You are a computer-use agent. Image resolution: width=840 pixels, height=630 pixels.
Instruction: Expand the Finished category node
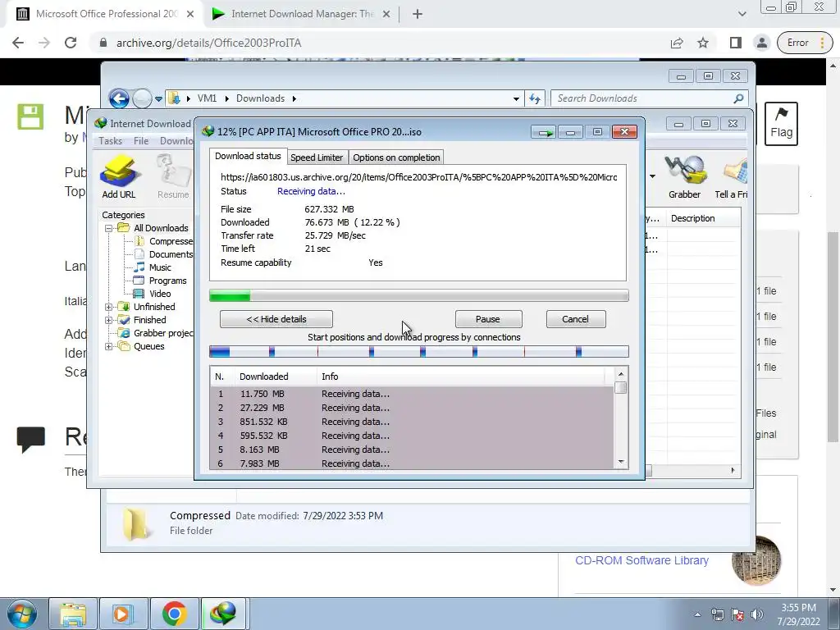tap(109, 321)
